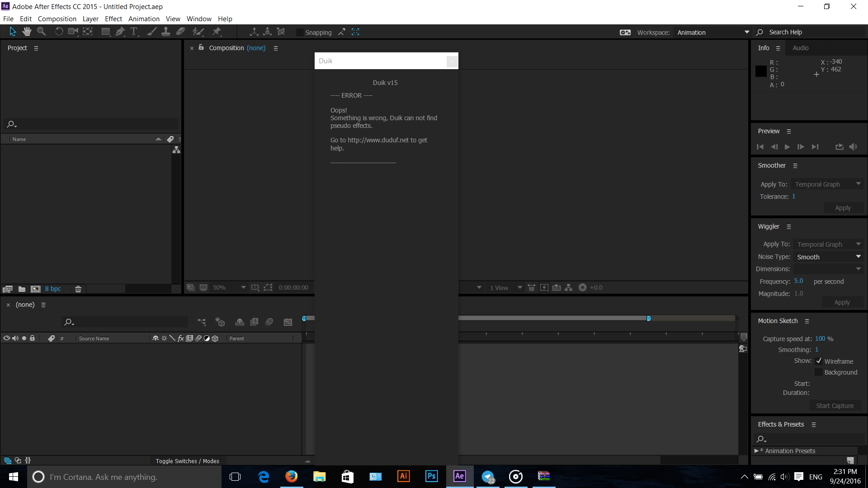Open the File menu
The width and height of the screenshot is (868, 488).
coord(8,19)
